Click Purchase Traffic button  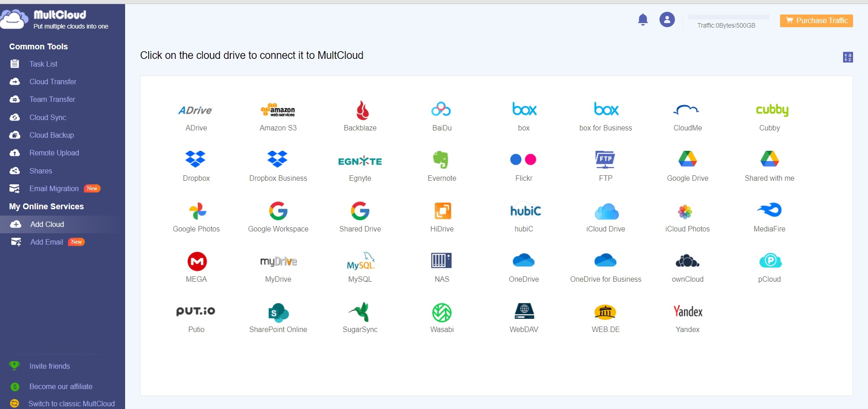point(816,20)
